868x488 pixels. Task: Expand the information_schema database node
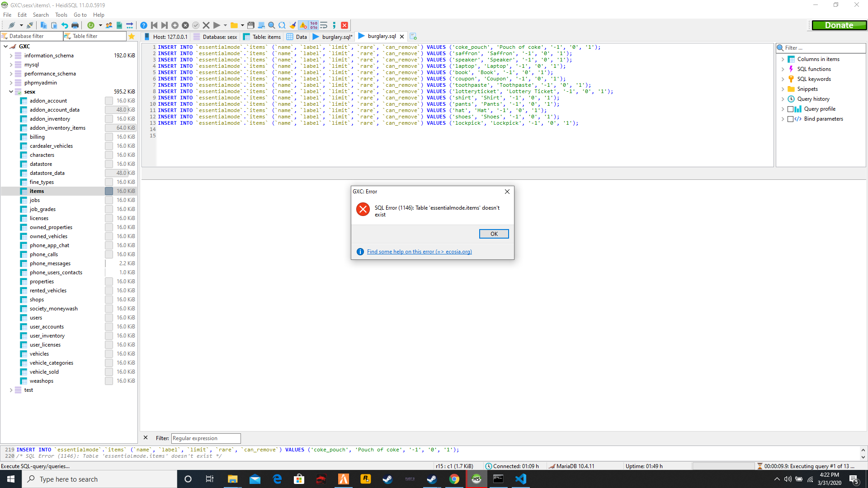[11, 56]
